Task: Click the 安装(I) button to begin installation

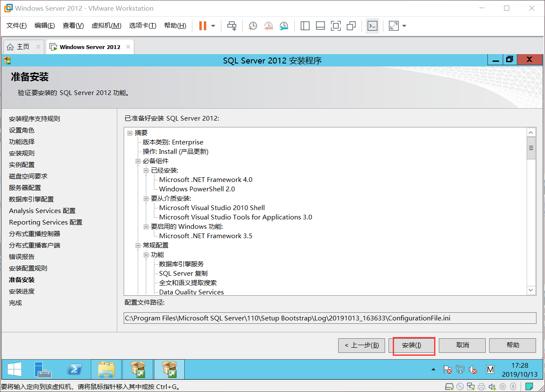Action: point(412,346)
